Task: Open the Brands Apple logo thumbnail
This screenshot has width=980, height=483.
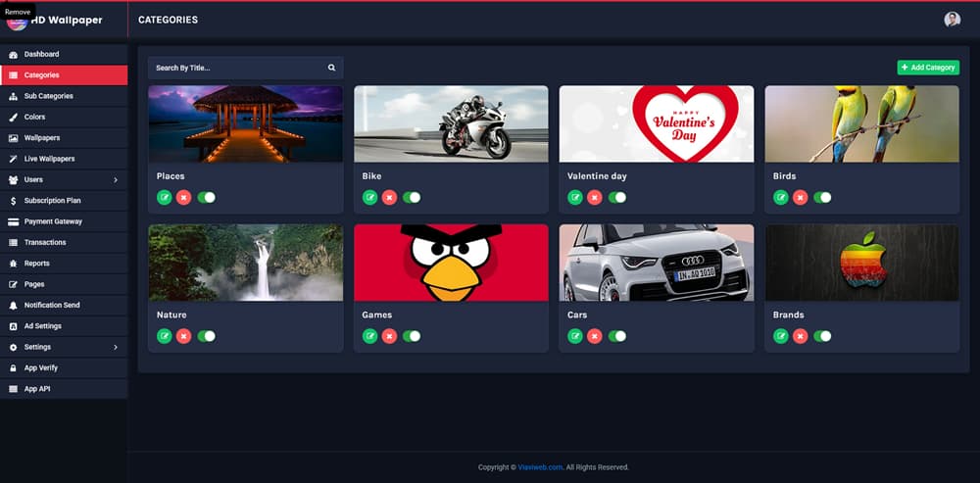Action: pos(861,263)
